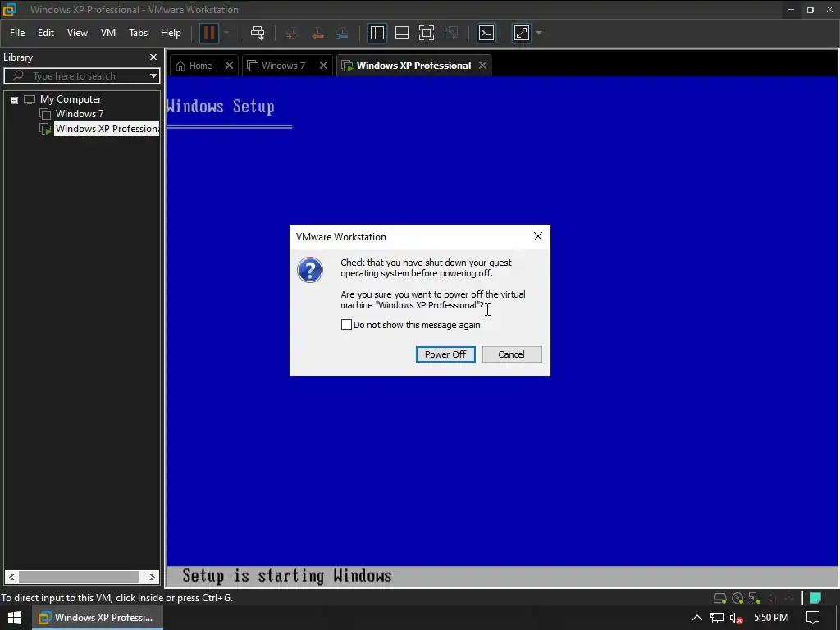Close the Library panel

(153, 57)
